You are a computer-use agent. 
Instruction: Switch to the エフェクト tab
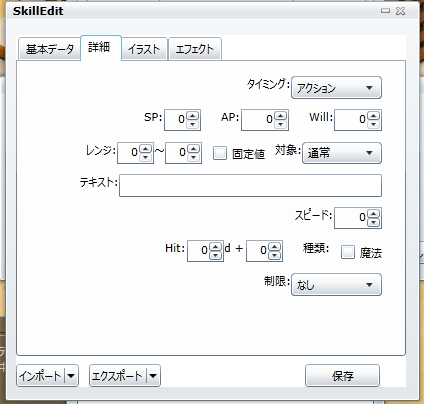coord(195,49)
